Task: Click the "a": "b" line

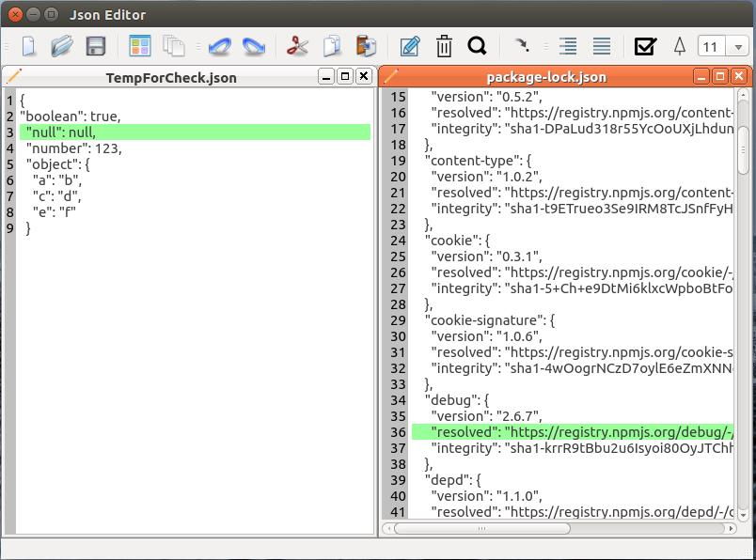Action: coord(57,179)
